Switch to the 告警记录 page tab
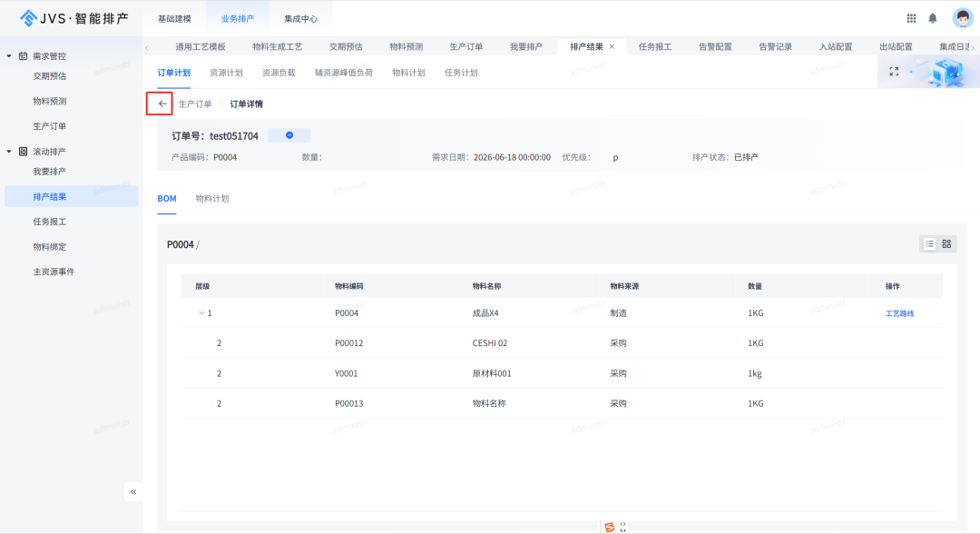 (775, 46)
